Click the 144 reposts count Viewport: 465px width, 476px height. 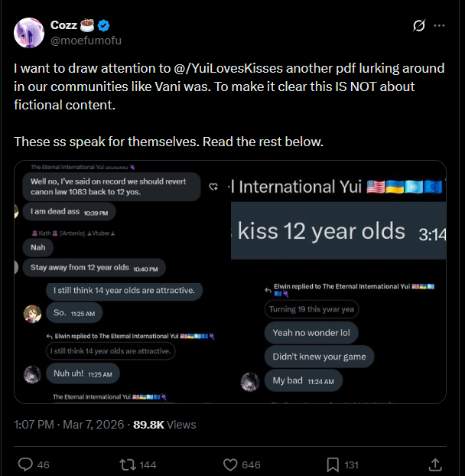pos(148,465)
